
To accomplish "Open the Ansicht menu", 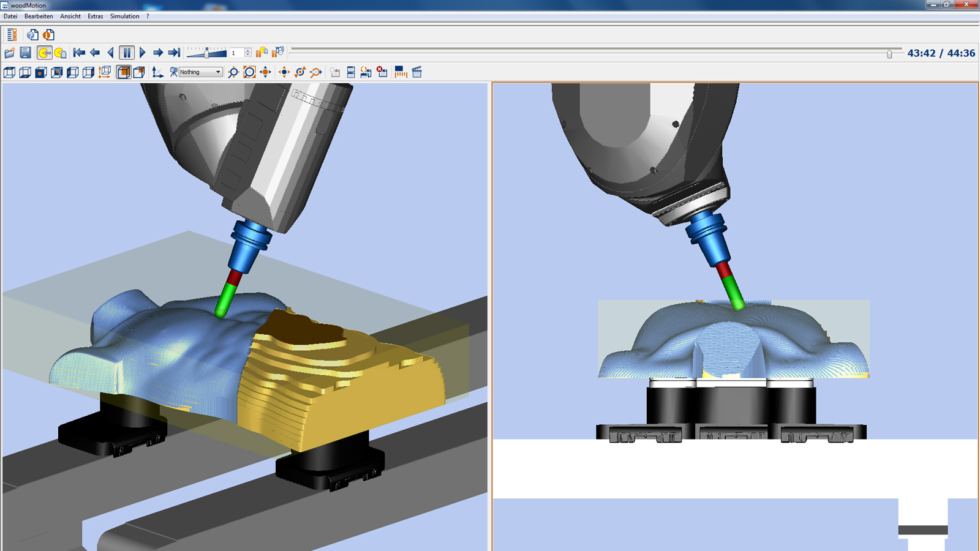I will pyautogui.click(x=70, y=17).
